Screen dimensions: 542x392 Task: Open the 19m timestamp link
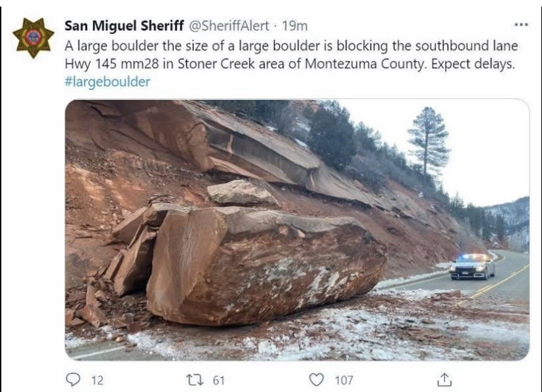tap(295, 26)
